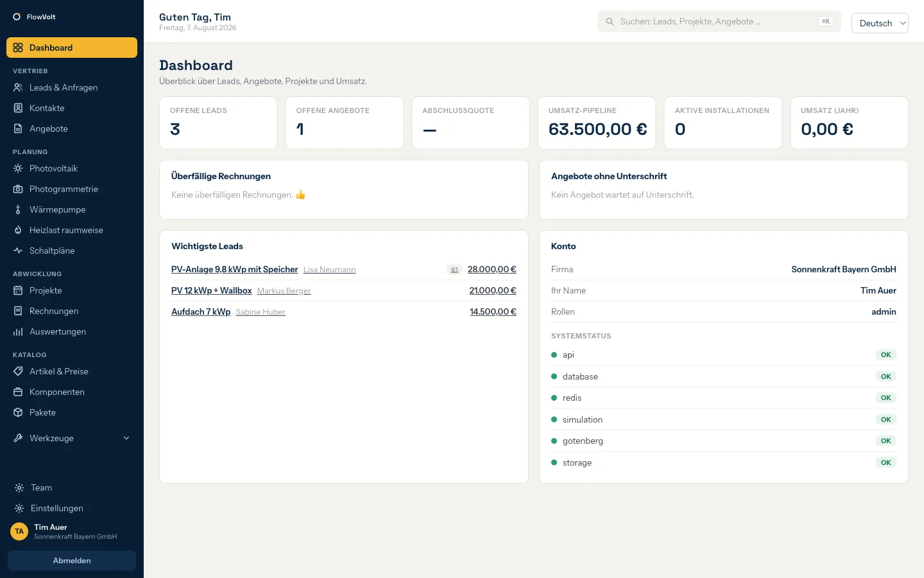Click the Pakete package icon
This screenshot has height=578, width=924.
coord(18,412)
